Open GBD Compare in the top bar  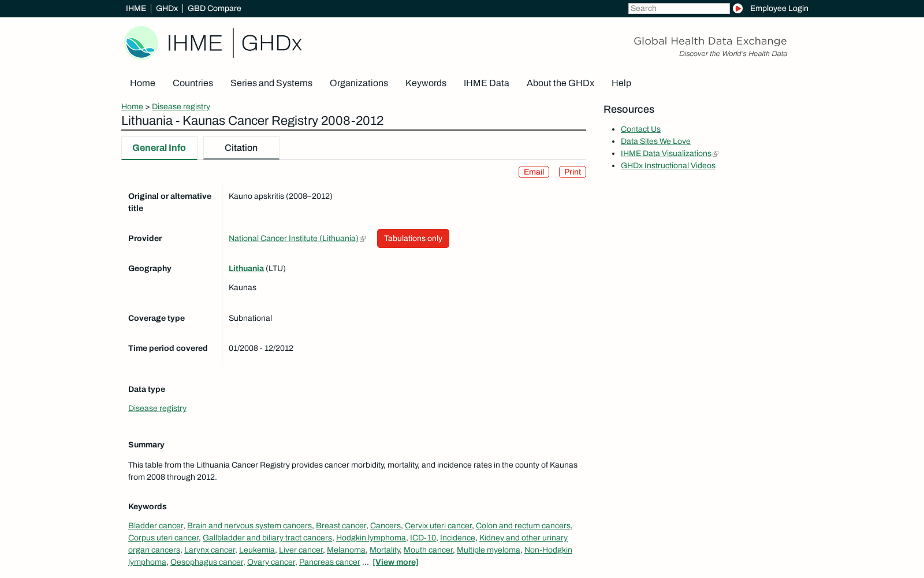[x=214, y=8]
